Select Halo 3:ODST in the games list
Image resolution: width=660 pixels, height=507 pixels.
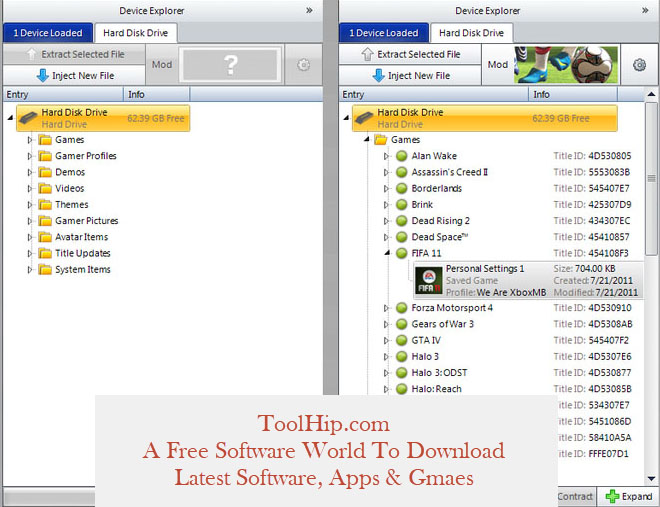click(x=439, y=373)
